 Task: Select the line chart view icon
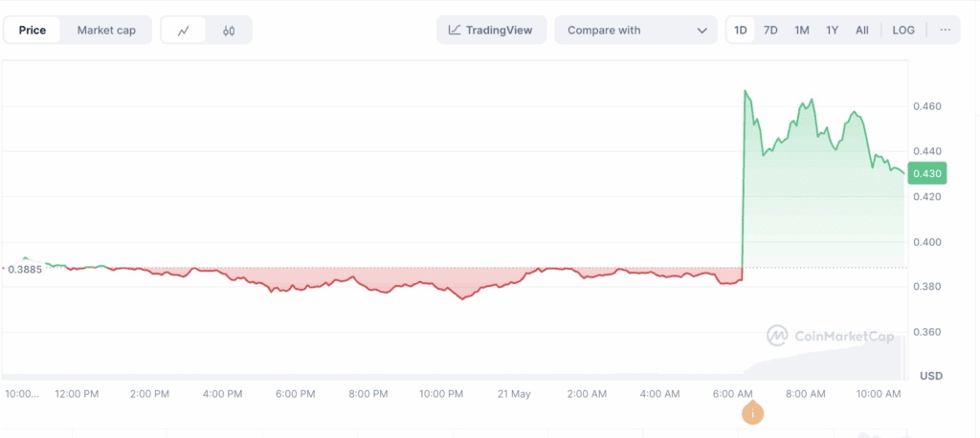(184, 30)
